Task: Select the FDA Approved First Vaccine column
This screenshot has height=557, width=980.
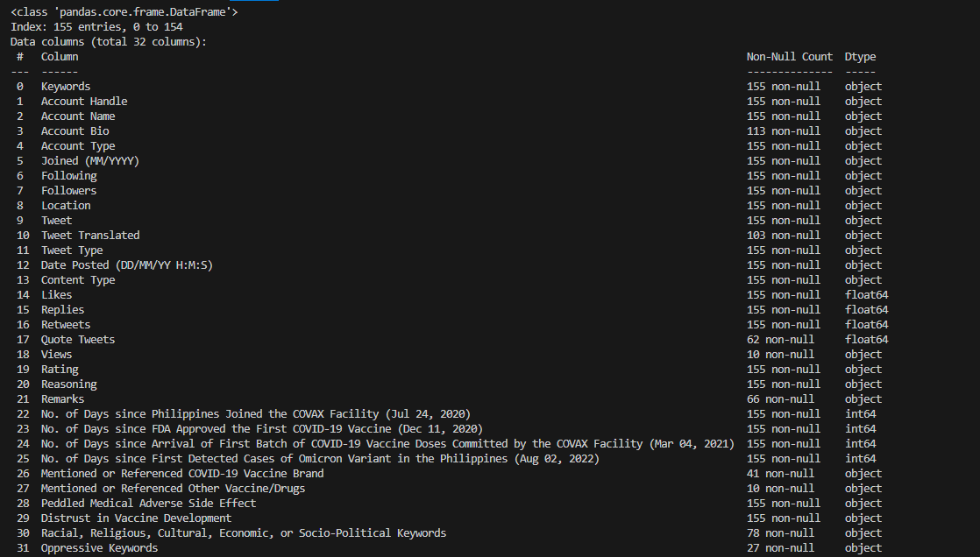Action: point(262,429)
